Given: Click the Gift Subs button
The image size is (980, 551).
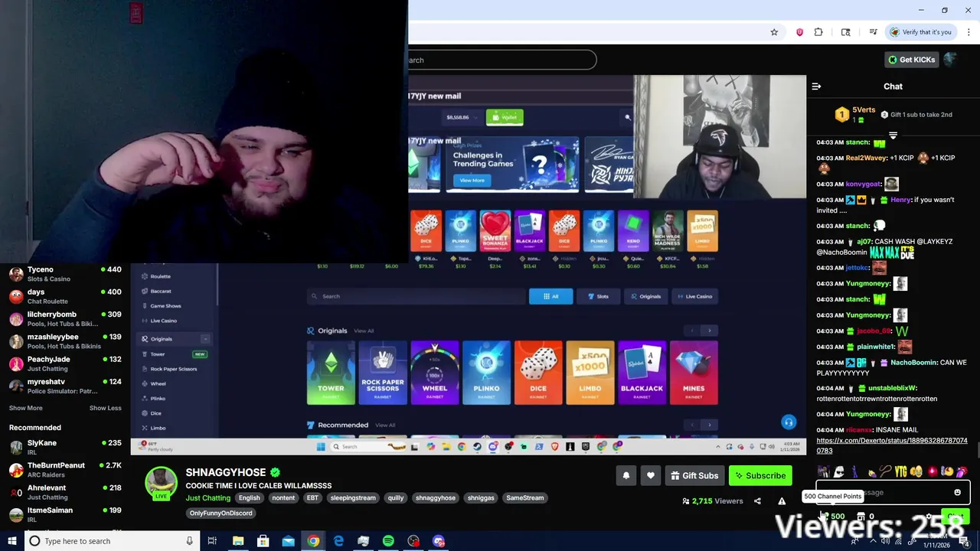Looking at the screenshot, I should coord(694,476).
